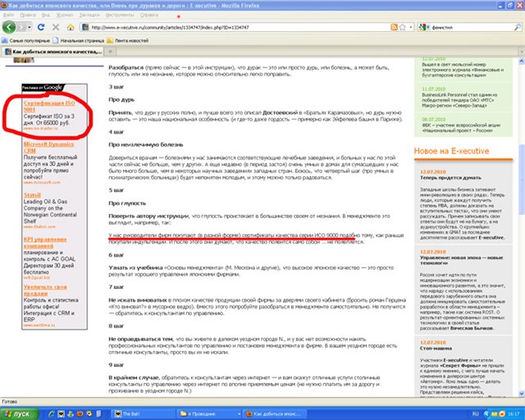
Task: Open a new tab with the plus button
Action: pyautogui.click(x=110, y=52)
